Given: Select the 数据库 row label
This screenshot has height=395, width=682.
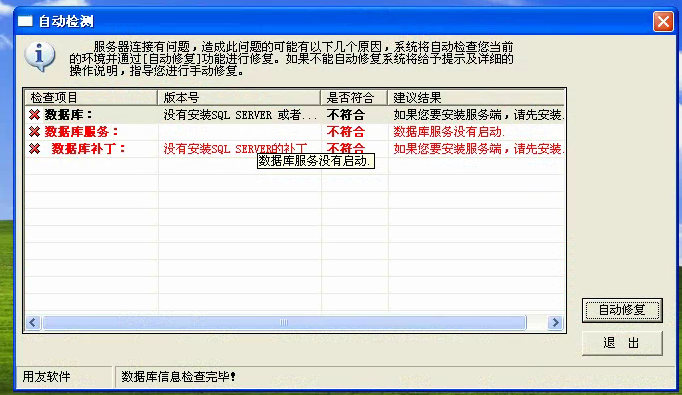Looking at the screenshot, I should tap(68, 115).
